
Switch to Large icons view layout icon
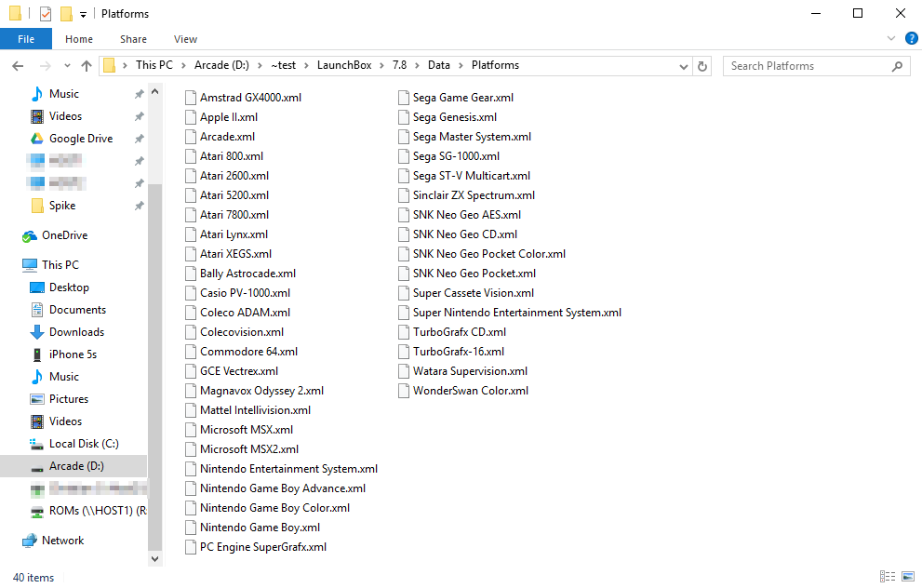point(908,576)
